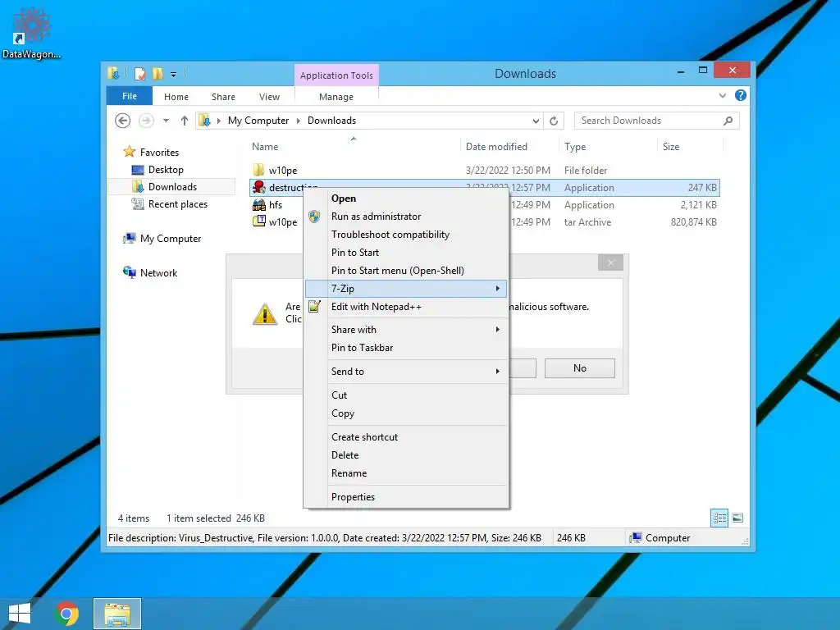This screenshot has width=840, height=630.
Task: Select Desktop in navigation pane
Action: 158,170
